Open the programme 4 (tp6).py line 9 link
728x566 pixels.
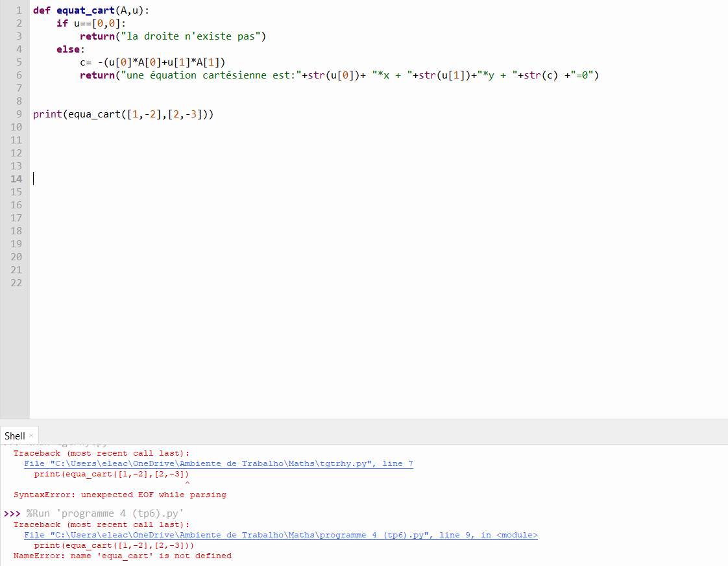tap(280, 535)
